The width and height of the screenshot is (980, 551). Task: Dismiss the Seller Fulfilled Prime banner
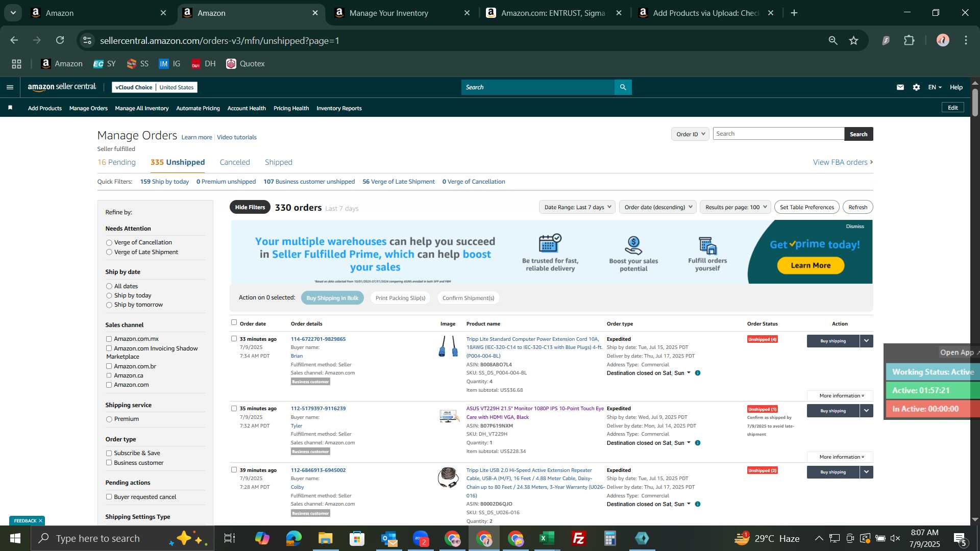point(855,227)
